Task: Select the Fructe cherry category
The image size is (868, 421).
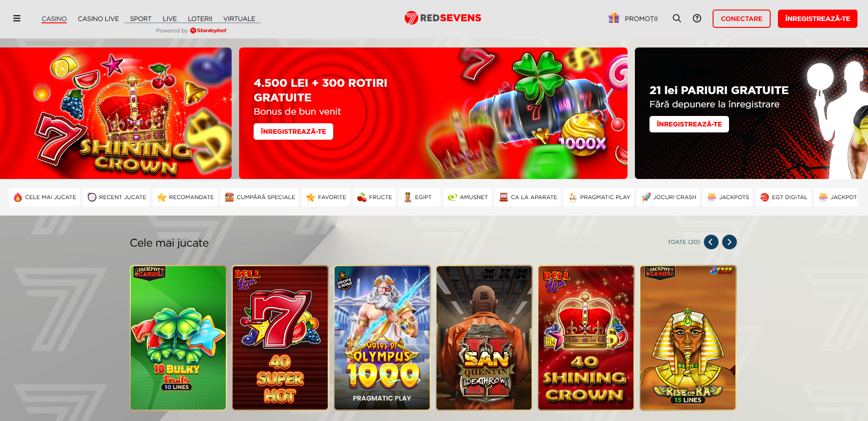Action: click(x=374, y=197)
